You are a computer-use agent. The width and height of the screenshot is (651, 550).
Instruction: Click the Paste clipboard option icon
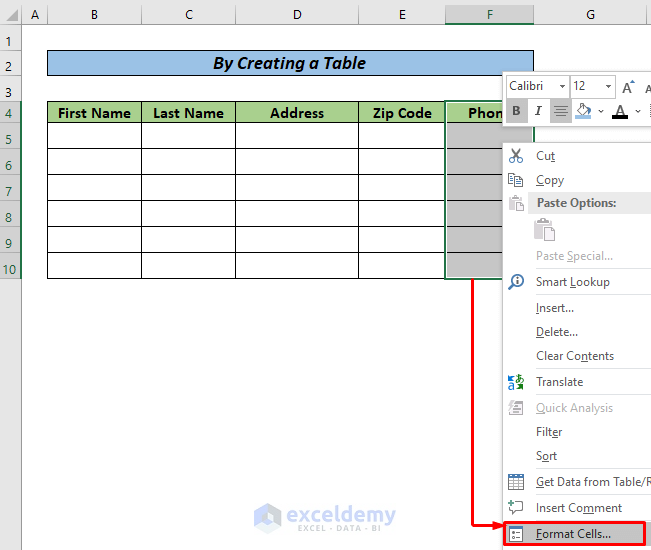pyautogui.click(x=544, y=230)
